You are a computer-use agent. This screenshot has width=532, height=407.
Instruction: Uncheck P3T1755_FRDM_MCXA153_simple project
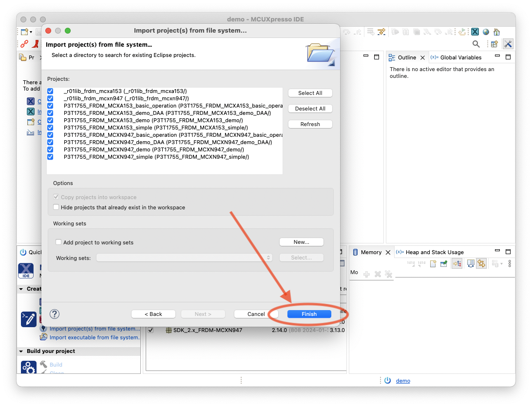pos(50,128)
